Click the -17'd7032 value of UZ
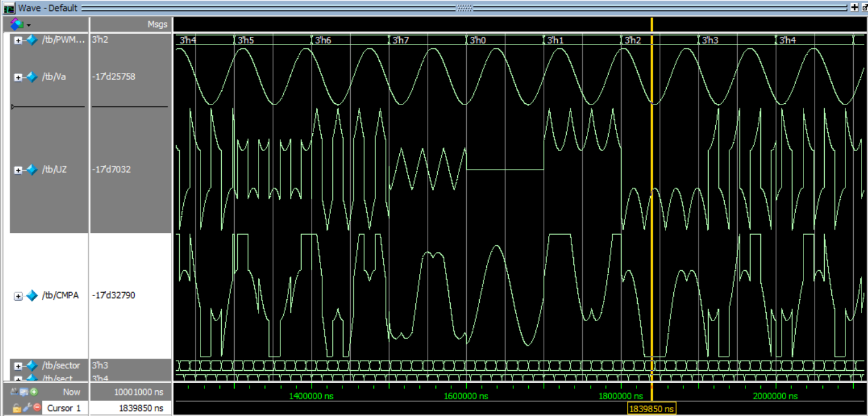868x416 pixels. [x=112, y=170]
